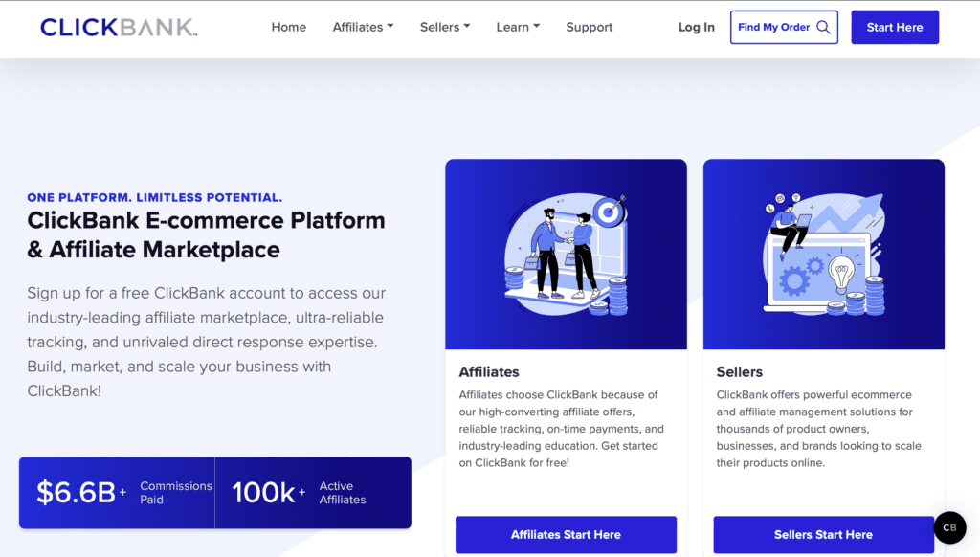This screenshot has width=980, height=557.
Task: Click the magnifying glass search icon
Action: tap(823, 27)
